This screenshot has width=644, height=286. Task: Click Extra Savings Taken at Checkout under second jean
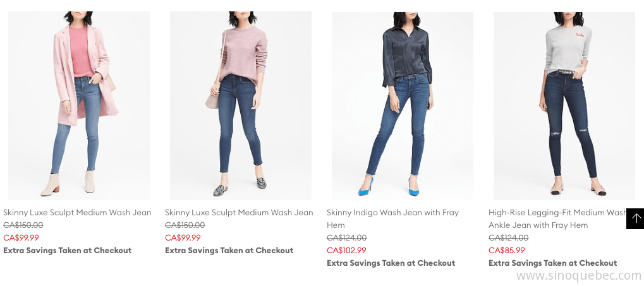(229, 250)
